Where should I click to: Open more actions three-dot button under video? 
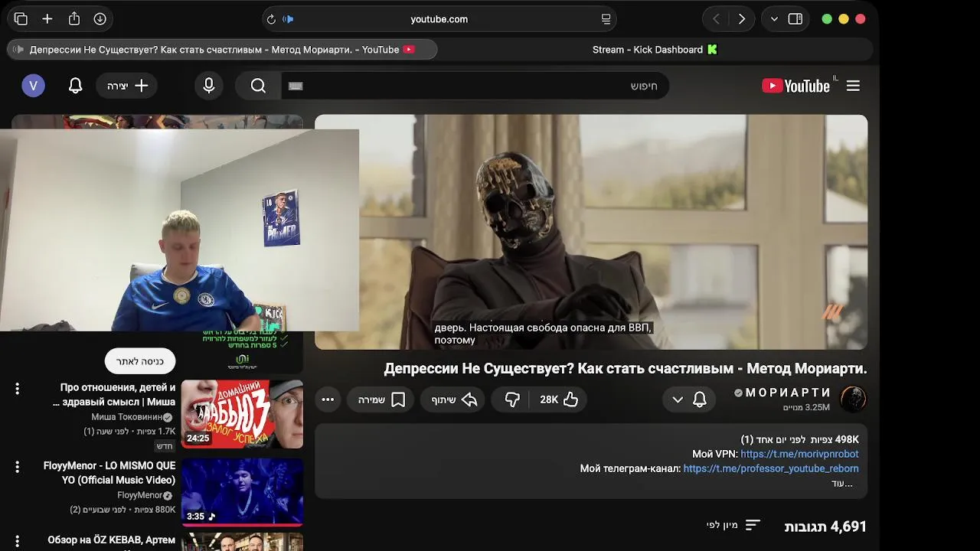[x=328, y=399]
